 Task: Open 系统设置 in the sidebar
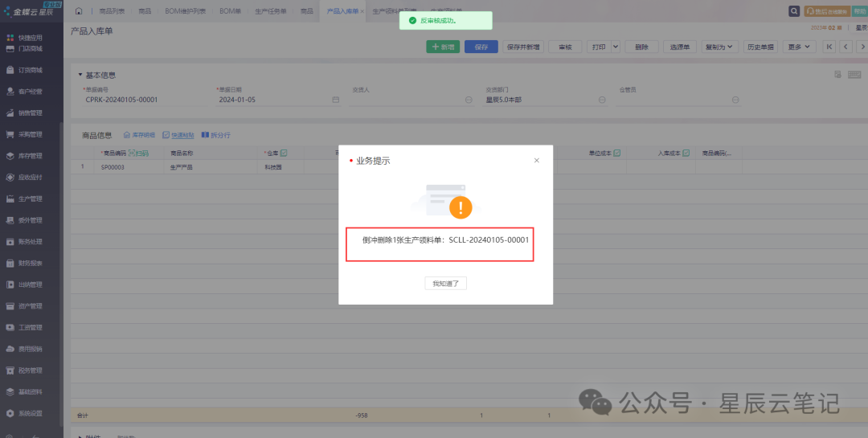coord(30,413)
